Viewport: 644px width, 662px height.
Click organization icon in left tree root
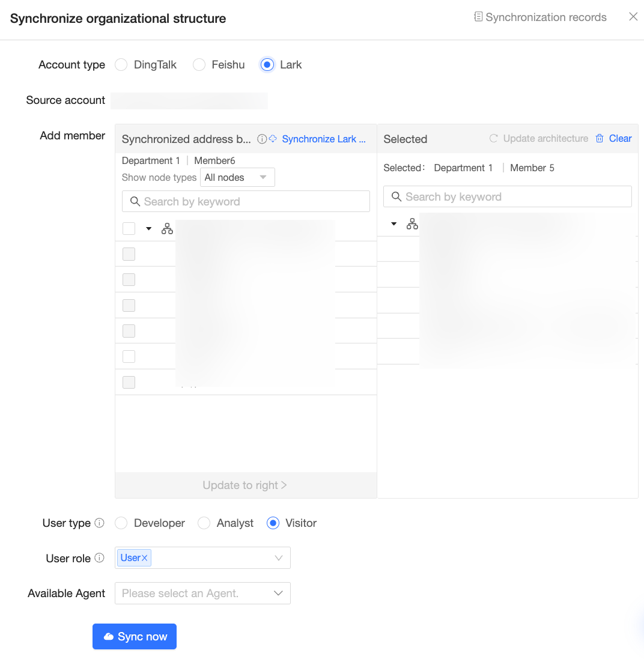[x=167, y=228]
